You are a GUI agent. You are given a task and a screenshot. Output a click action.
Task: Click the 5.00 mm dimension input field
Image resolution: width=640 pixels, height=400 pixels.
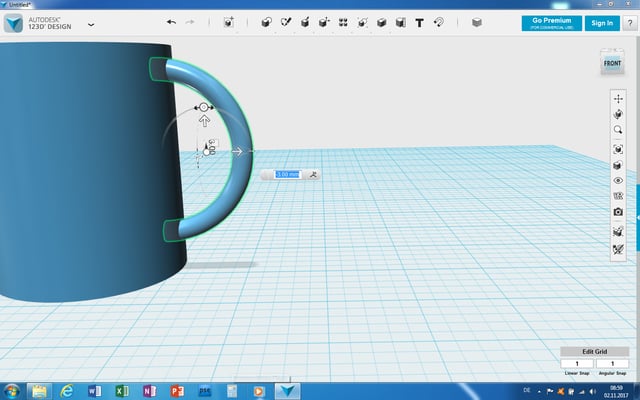(x=287, y=174)
